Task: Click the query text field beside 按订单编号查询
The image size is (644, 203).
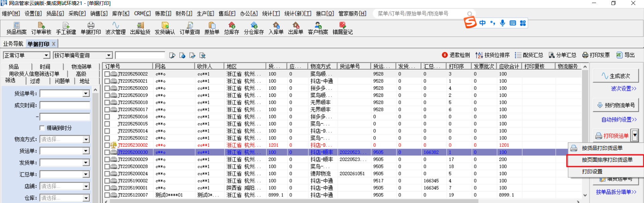Action: (140, 55)
